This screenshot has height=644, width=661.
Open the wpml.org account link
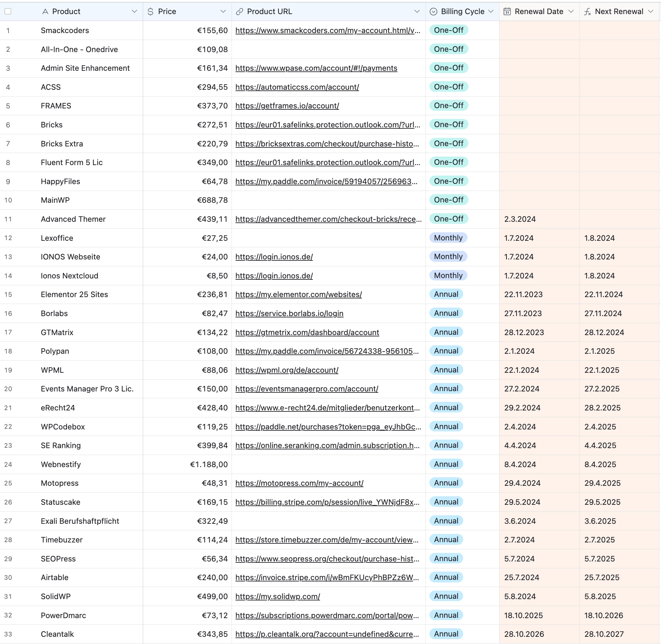[x=287, y=370]
